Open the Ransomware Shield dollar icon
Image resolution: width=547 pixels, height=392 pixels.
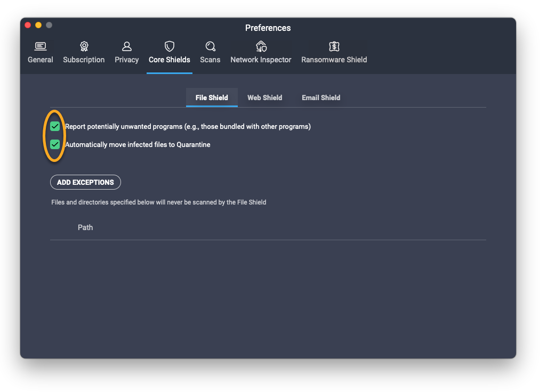click(334, 46)
